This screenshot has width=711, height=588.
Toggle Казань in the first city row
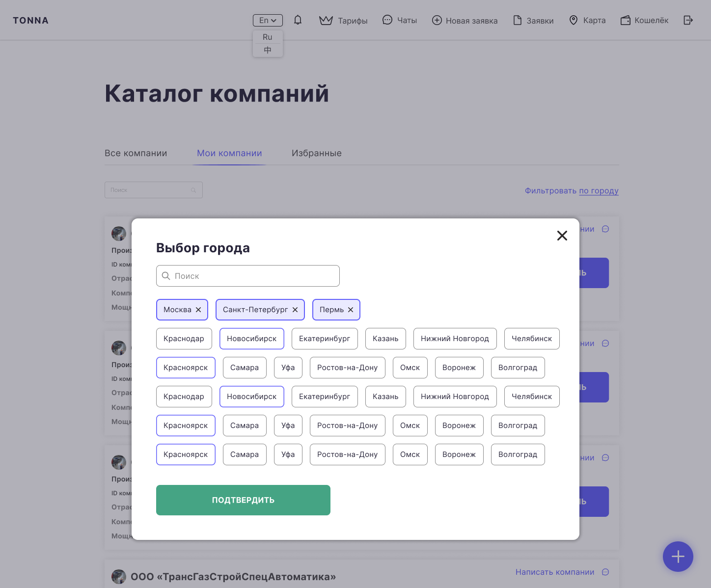(385, 339)
